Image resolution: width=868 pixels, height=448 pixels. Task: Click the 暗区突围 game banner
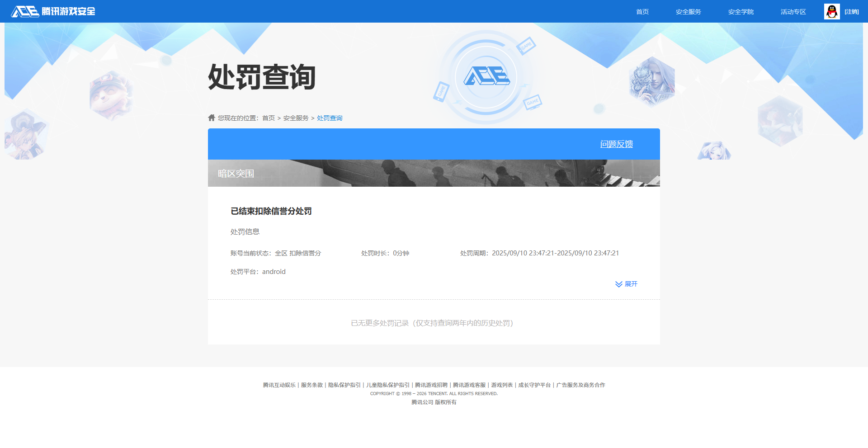[x=434, y=173]
